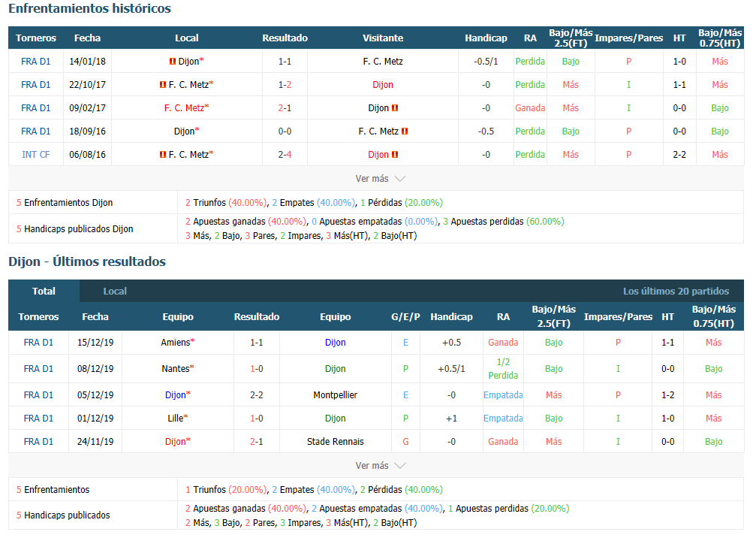Open FRA D1 link for 15/12/19 match
The width and height of the screenshot is (756, 538).
pyautogui.click(x=38, y=342)
